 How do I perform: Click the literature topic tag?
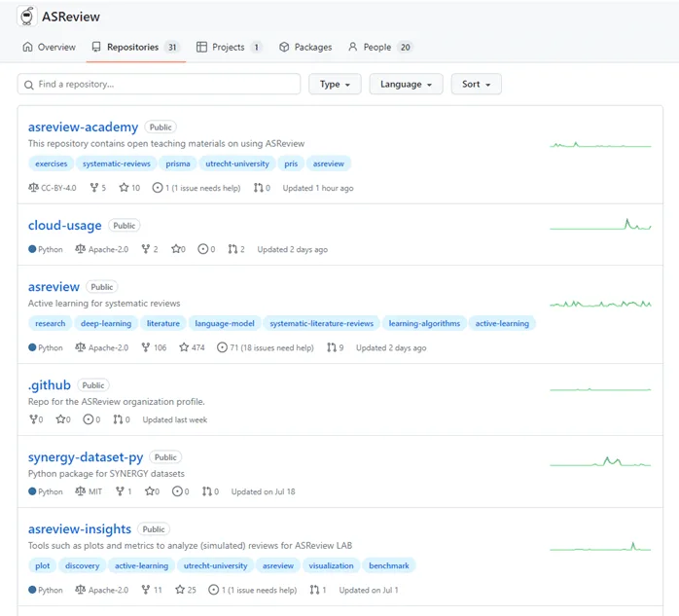pyautogui.click(x=163, y=324)
